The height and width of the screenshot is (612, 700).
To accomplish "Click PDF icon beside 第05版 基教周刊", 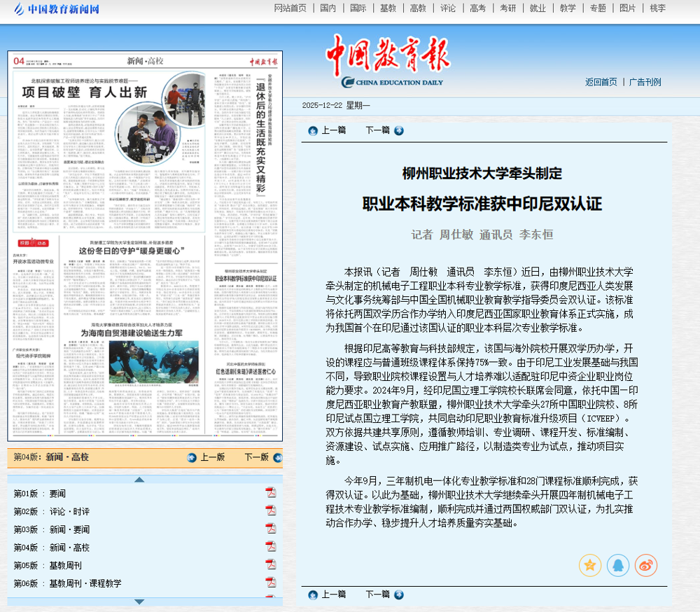I will pyautogui.click(x=270, y=564).
